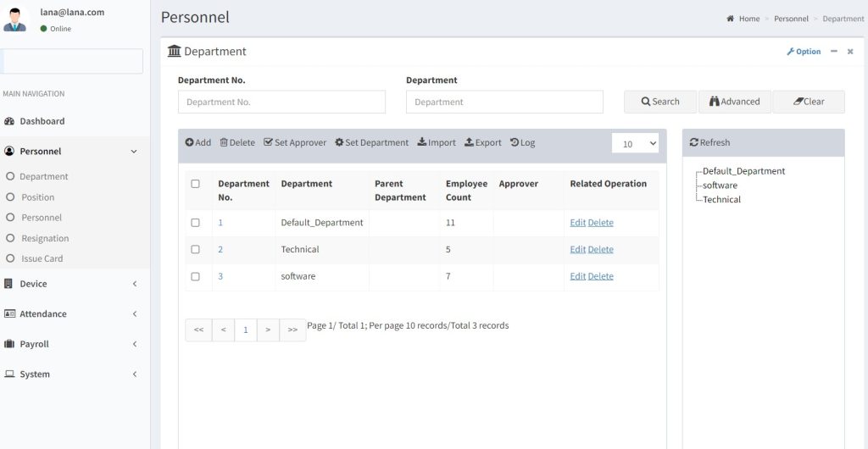The width and height of the screenshot is (868, 449).
Task: Click Edit link for software department
Action: tap(577, 276)
